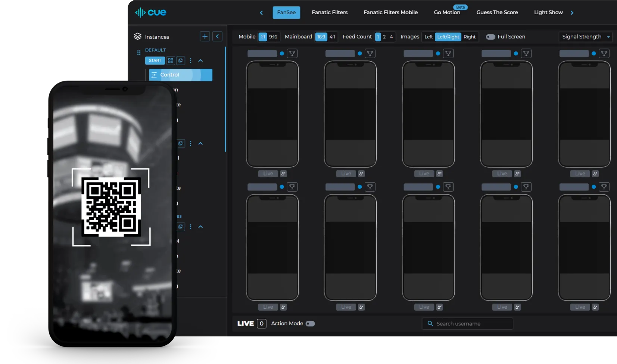This screenshot has width=617, height=364.
Task: Click the Instances sidebar vertical scrollbar
Action: pos(225,99)
